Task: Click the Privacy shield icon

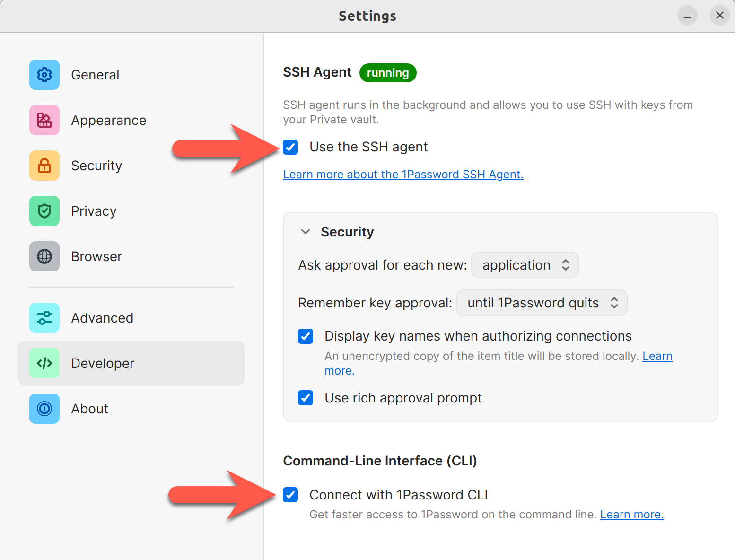Action: [x=44, y=211]
